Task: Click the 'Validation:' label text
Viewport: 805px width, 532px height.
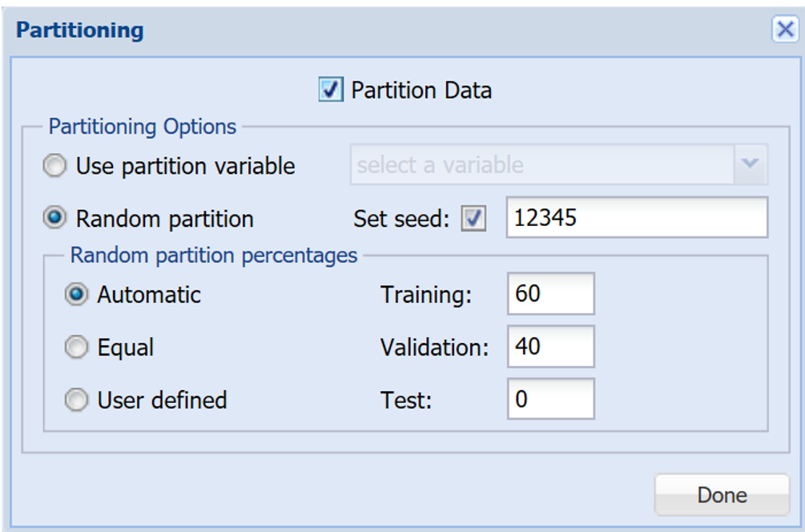Action: click(x=433, y=348)
